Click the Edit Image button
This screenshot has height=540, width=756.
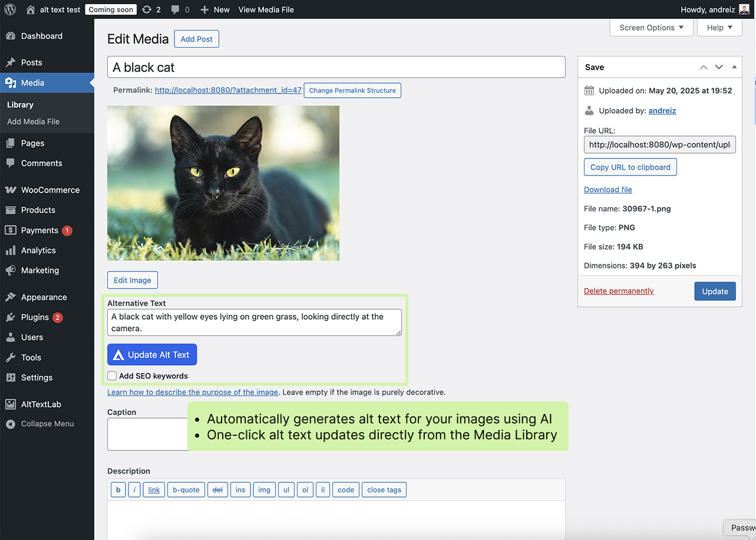(x=133, y=280)
